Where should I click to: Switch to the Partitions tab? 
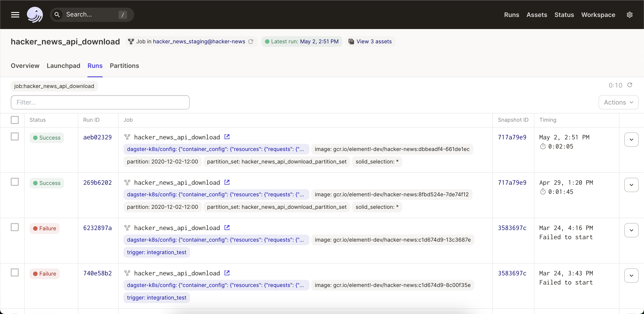(x=124, y=66)
